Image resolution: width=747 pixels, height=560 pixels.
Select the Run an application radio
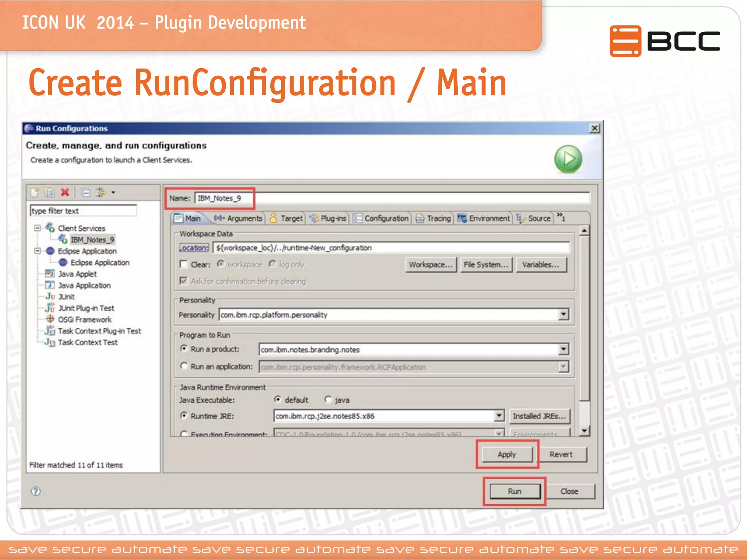tap(184, 366)
